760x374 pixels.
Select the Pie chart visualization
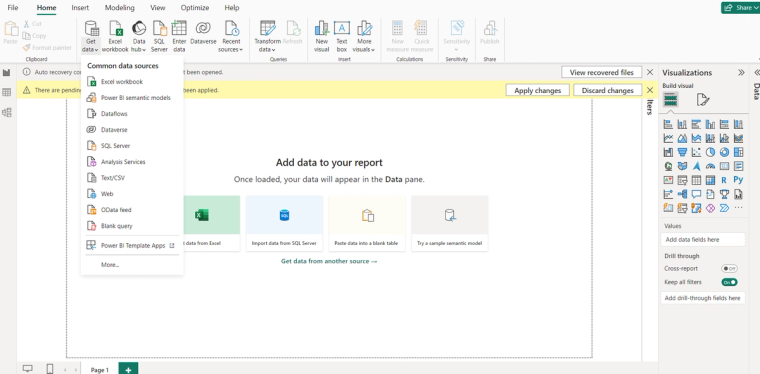[710, 152]
